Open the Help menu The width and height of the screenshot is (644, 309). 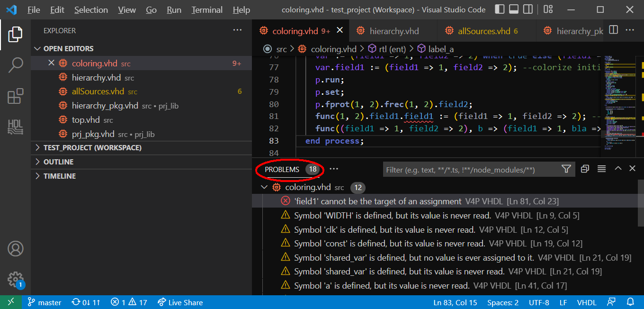tap(241, 9)
